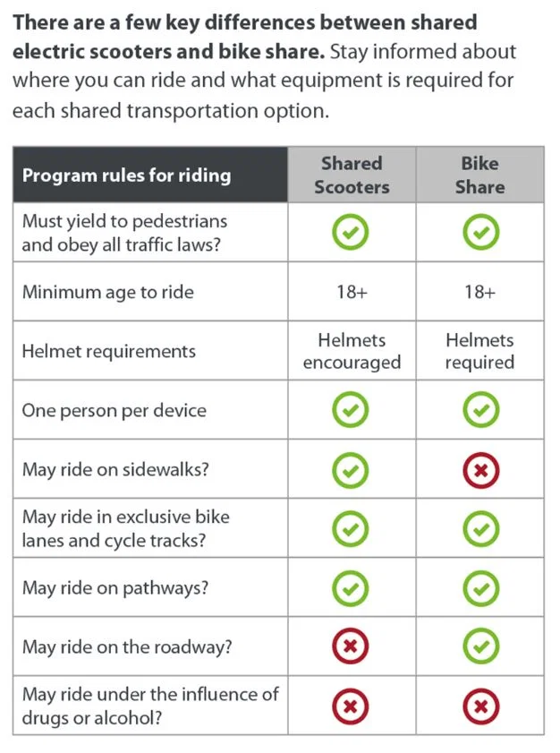Click the 'Helmets required' cell
The height and width of the screenshot is (753, 560).
pos(479,351)
